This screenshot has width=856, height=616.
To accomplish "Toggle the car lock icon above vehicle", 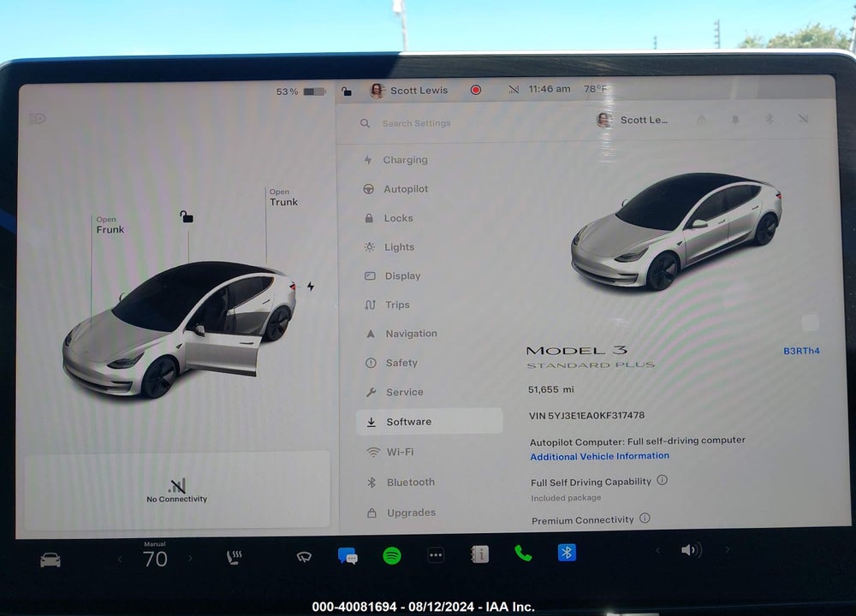I will [x=186, y=216].
